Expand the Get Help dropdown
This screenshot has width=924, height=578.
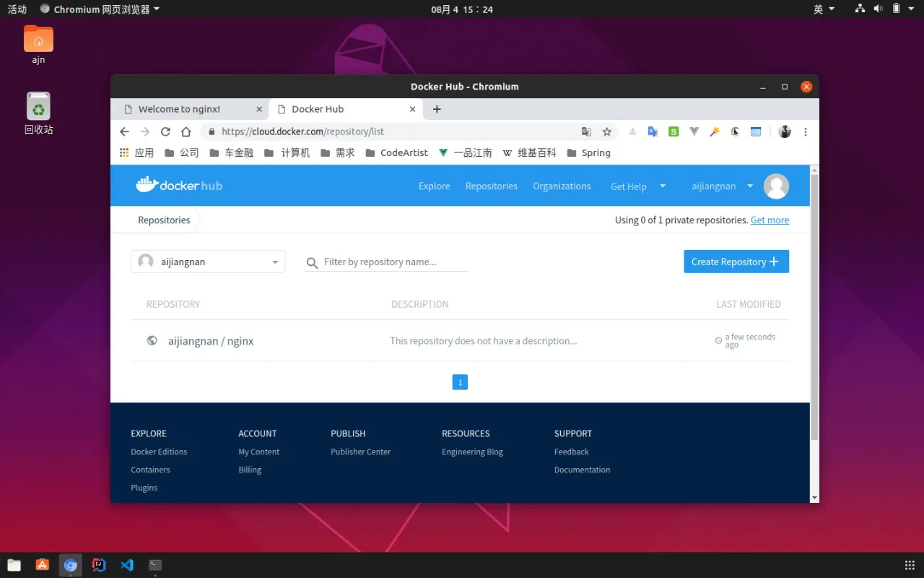point(638,186)
